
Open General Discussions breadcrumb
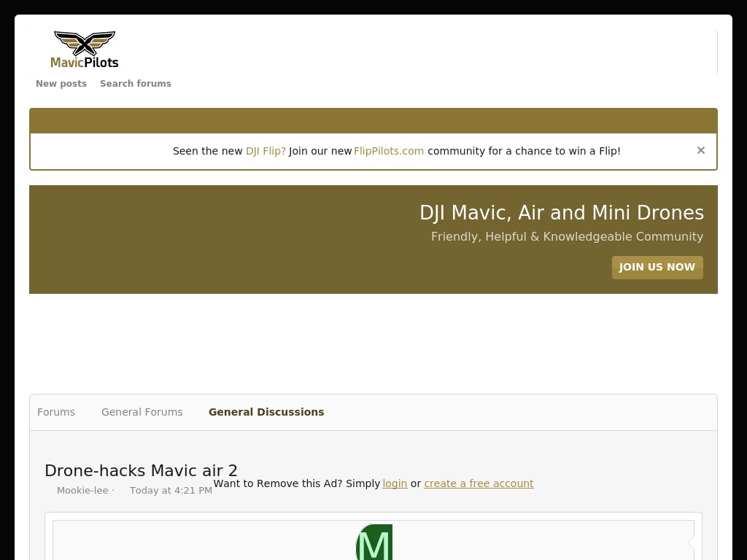click(x=266, y=412)
